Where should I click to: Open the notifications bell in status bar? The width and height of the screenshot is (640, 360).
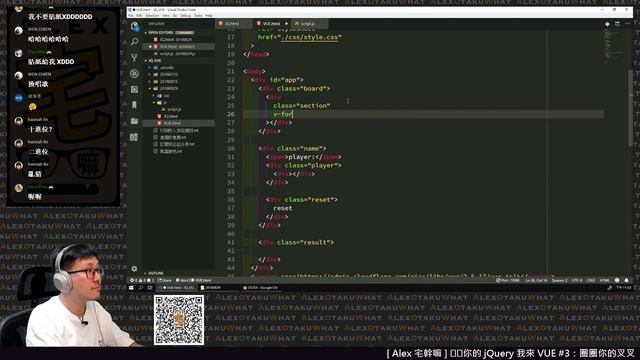[626, 280]
